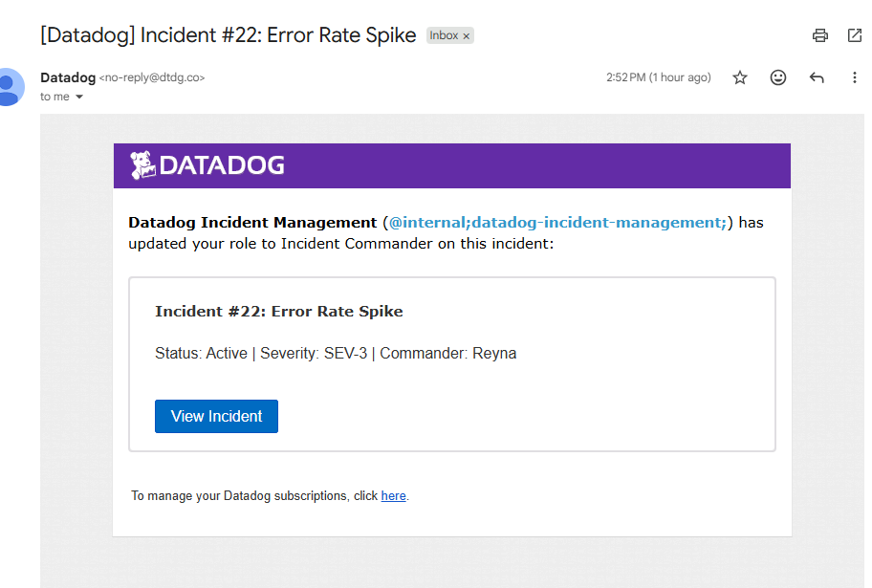Follow the 'here' subscriptions link

point(393,495)
